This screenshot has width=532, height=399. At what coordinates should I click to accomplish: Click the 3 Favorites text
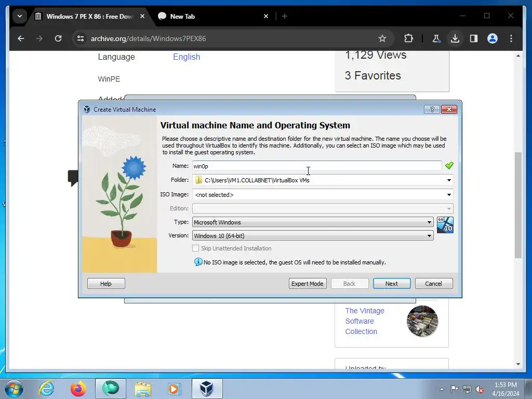pyautogui.click(x=373, y=75)
